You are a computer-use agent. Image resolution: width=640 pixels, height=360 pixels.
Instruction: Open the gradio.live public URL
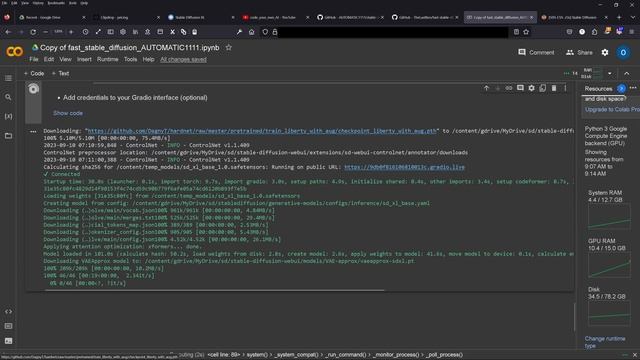(x=404, y=167)
